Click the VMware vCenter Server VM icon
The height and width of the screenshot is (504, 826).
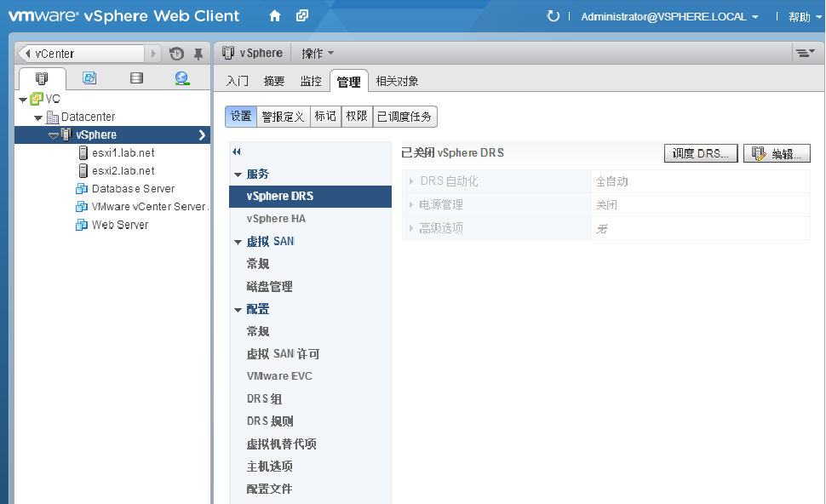[82, 206]
